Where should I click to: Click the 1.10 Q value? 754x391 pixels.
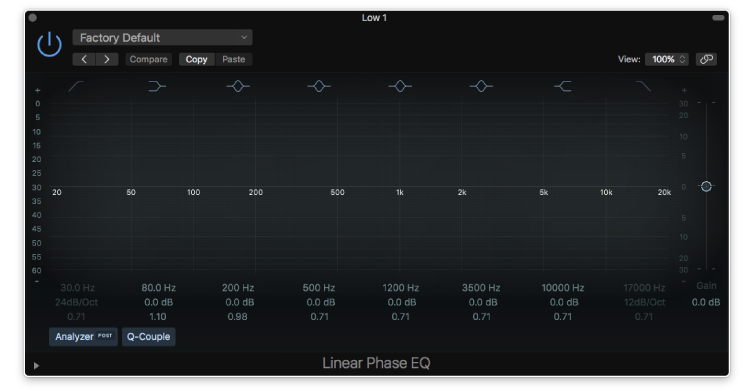[158, 316]
